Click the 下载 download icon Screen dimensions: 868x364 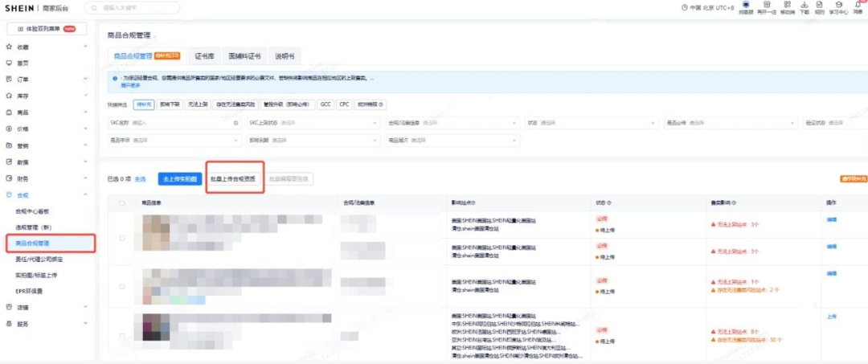805,5
